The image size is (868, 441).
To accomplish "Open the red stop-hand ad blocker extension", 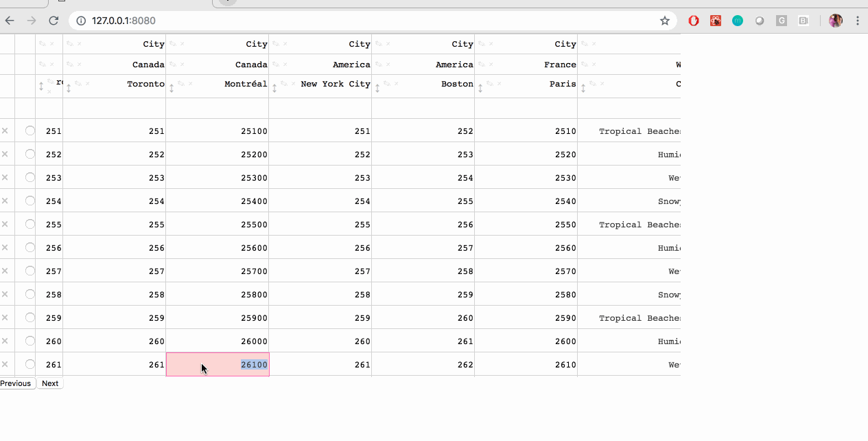I will point(694,21).
